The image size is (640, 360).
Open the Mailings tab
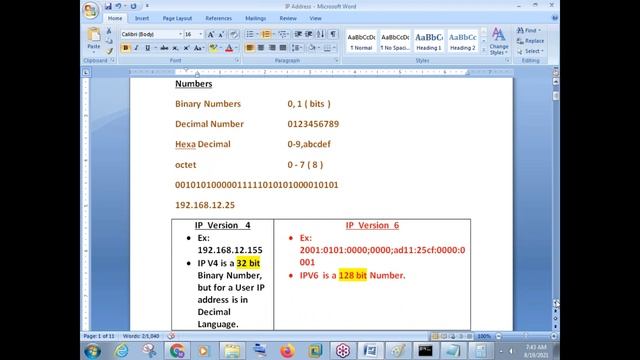pos(256,18)
